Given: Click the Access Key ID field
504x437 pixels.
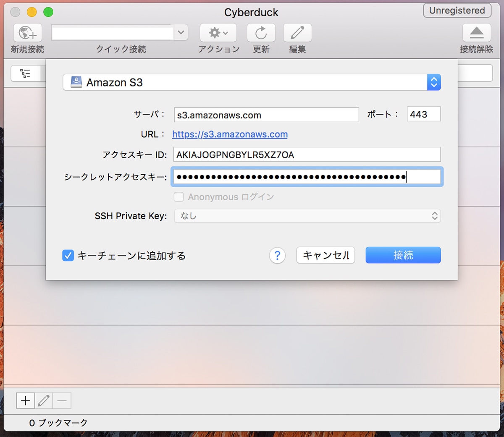Looking at the screenshot, I should click(x=307, y=154).
